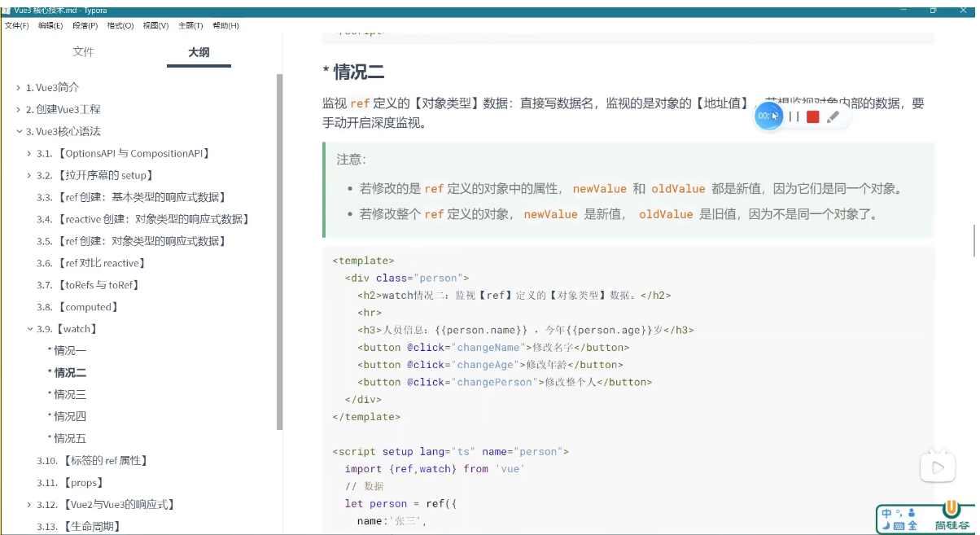Go to outline item 2. 创建Vue3工程
Image resolution: width=980 pixels, height=535 pixels.
click(63, 109)
